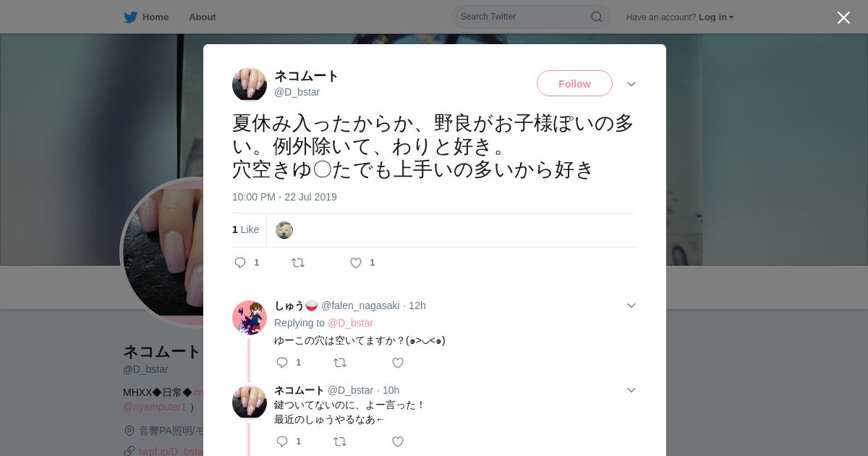Retweet the bottom ネコムート reply
This screenshot has height=456, width=868.
point(340,441)
